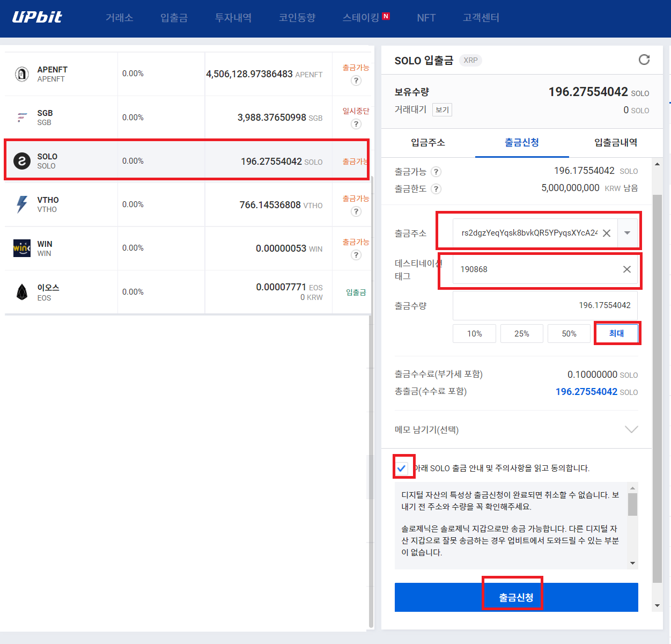The image size is (671, 644).
Task: Open 투자내역 in top navigation
Action: click(x=233, y=18)
